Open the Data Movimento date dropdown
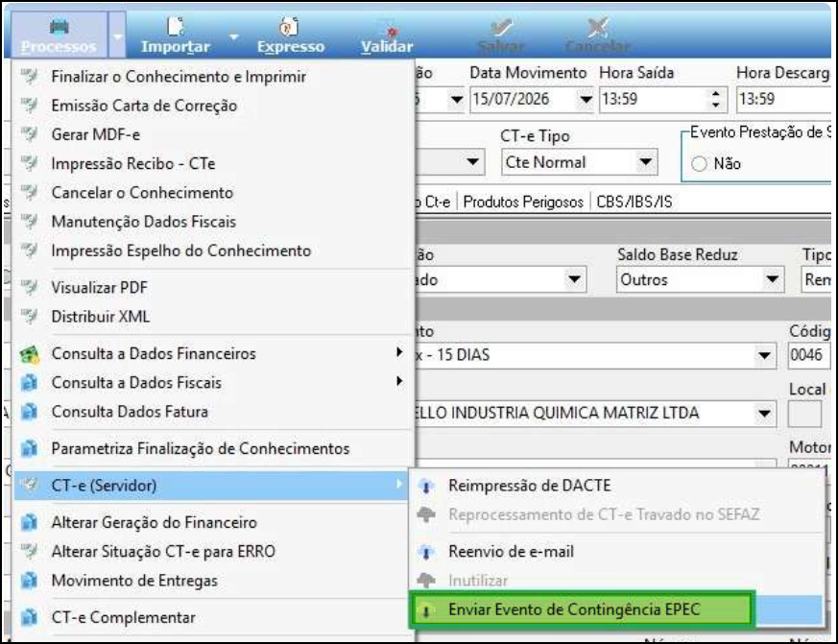The width and height of the screenshot is (838, 644). tap(586, 100)
